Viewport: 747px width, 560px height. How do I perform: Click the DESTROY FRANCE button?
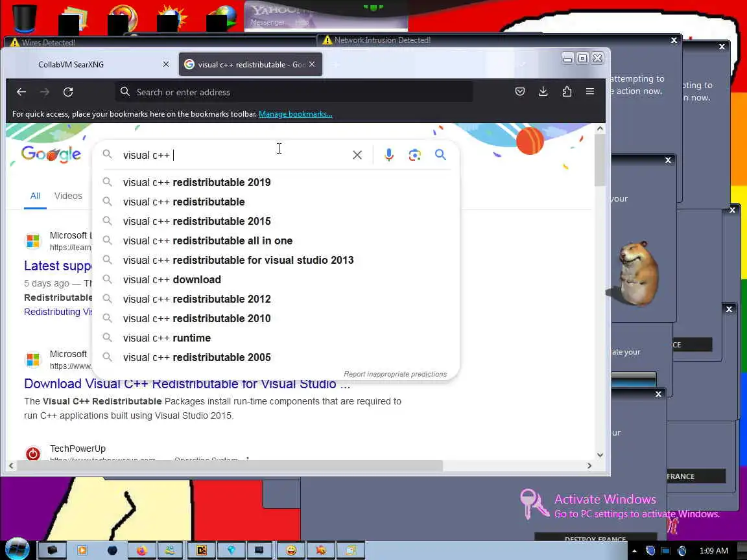[x=595, y=539]
